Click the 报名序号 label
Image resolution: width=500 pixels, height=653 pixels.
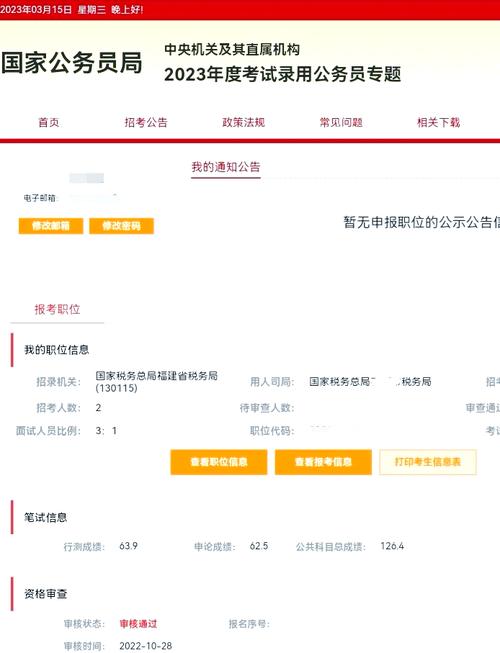pos(249,624)
